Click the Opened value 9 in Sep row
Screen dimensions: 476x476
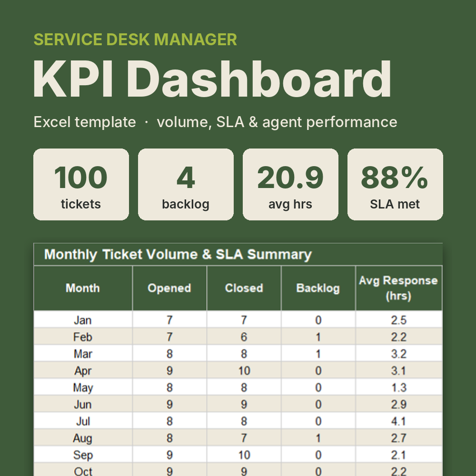click(x=169, y=455)
